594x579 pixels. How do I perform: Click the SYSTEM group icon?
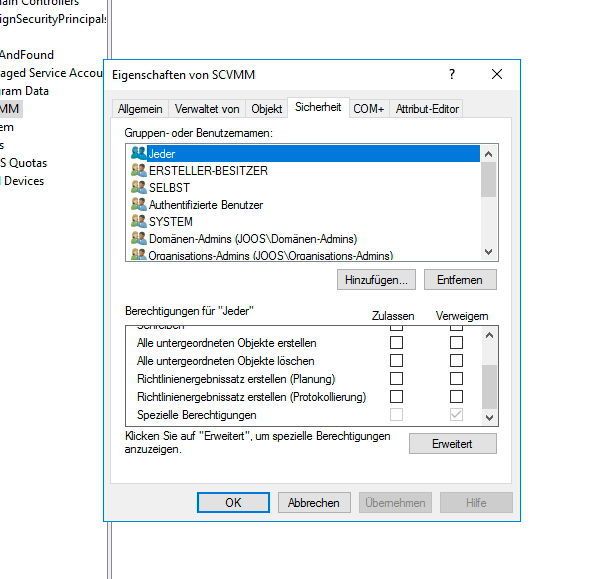point(139,221)
